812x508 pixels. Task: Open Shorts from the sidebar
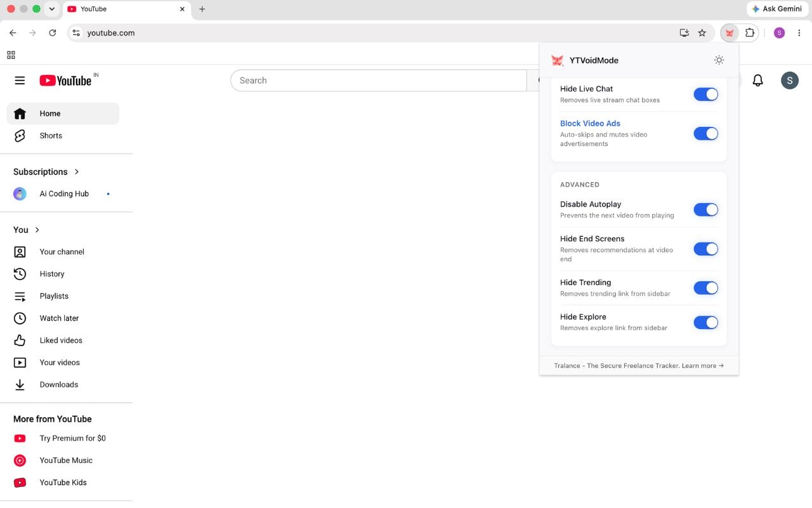tap(63, 136)
